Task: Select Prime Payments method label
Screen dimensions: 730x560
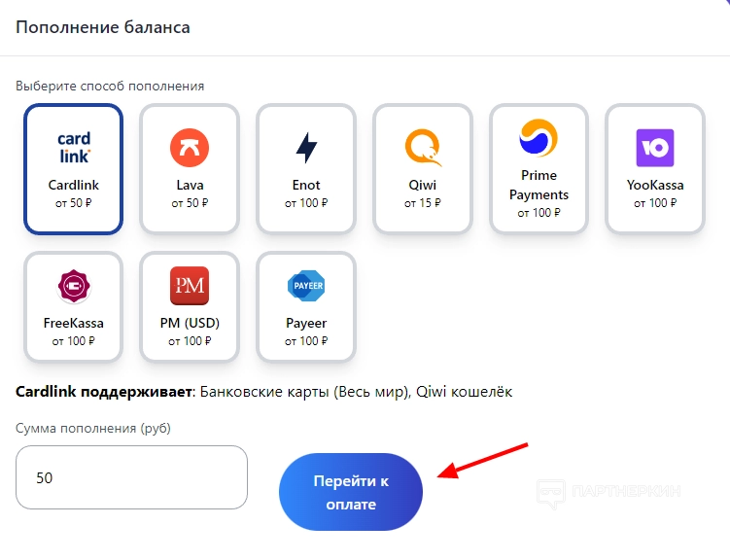Action: click(x=539, y=185)
